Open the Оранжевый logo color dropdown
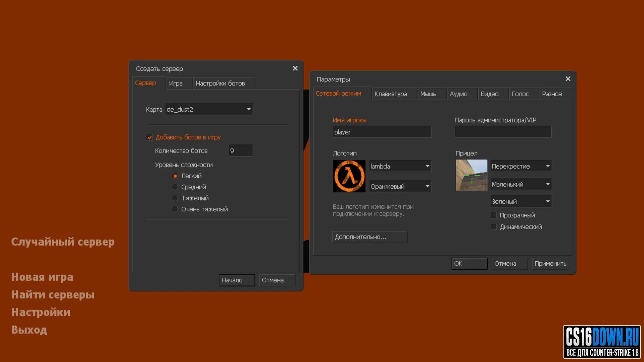The image size is (644, 362). 400,186
